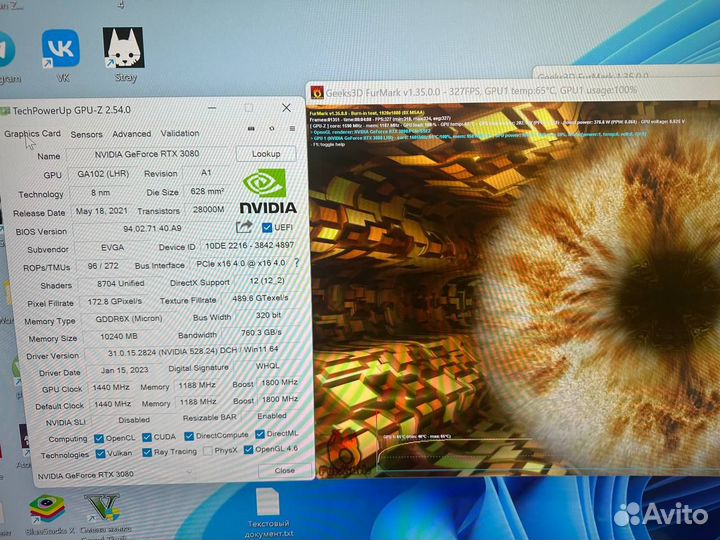Click the BIOS export share icon
This screenshot has height=540, width=720.
coord(244,226)
